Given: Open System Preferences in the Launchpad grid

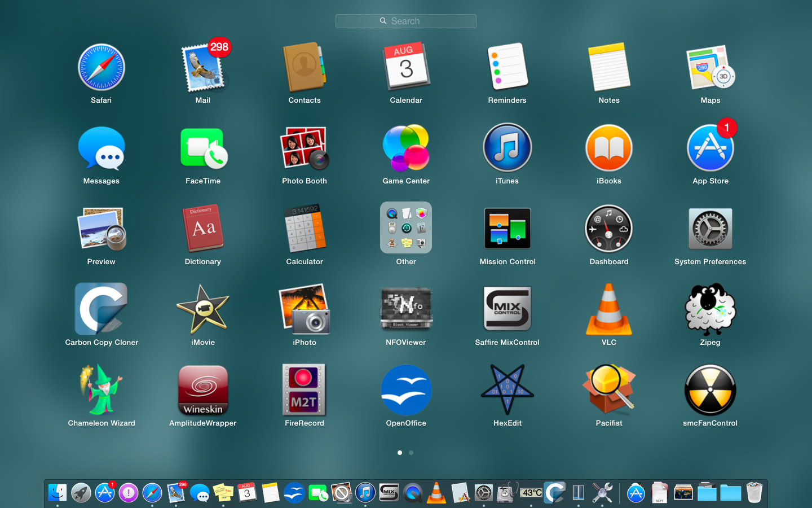Looking at the screenshot, I should pos(710,229).
